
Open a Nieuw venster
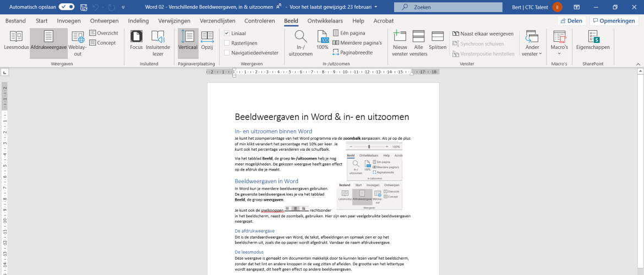[x=400, y=43]
